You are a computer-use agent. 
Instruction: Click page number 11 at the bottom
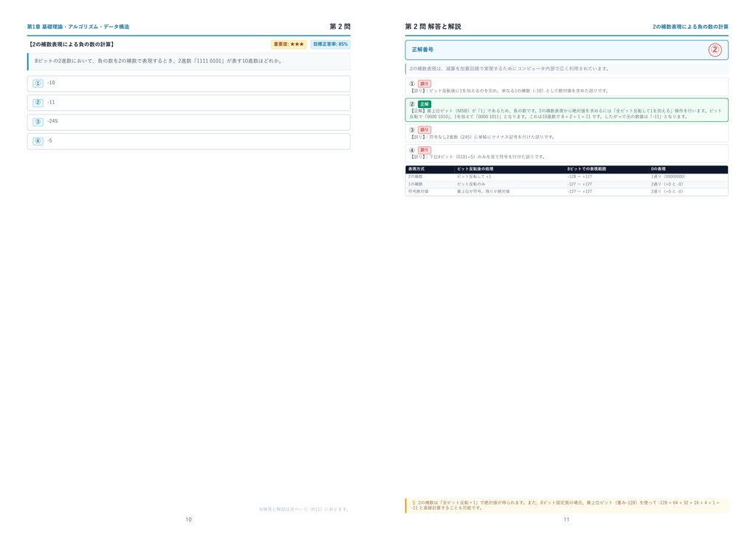566,519
